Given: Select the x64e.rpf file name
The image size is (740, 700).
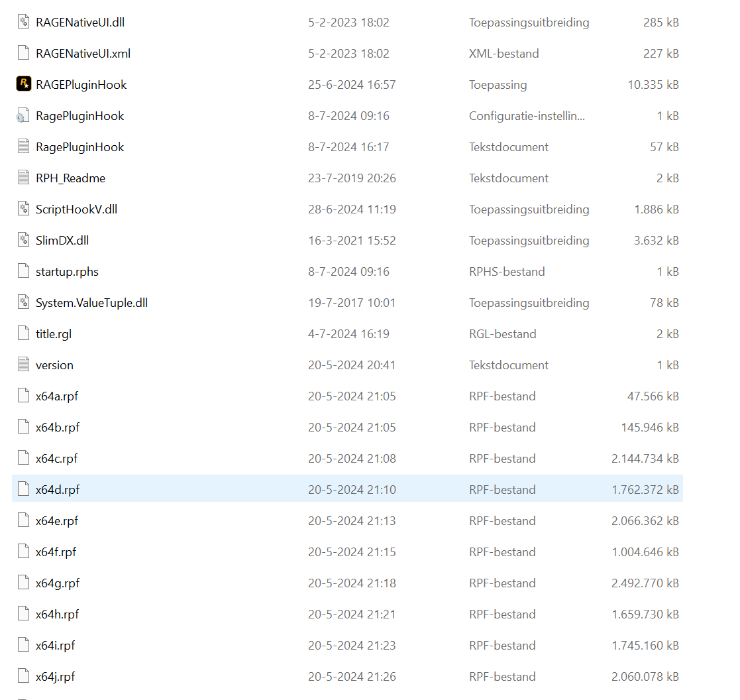Looking at the screenshot, I should (x=57, y=522).
